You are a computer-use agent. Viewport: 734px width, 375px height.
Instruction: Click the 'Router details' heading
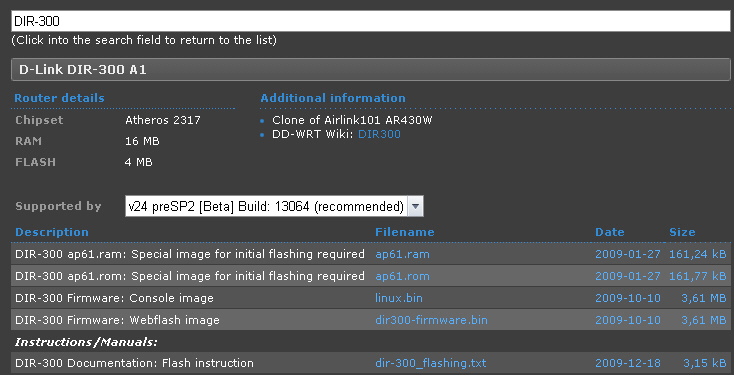tap(59, 98)
